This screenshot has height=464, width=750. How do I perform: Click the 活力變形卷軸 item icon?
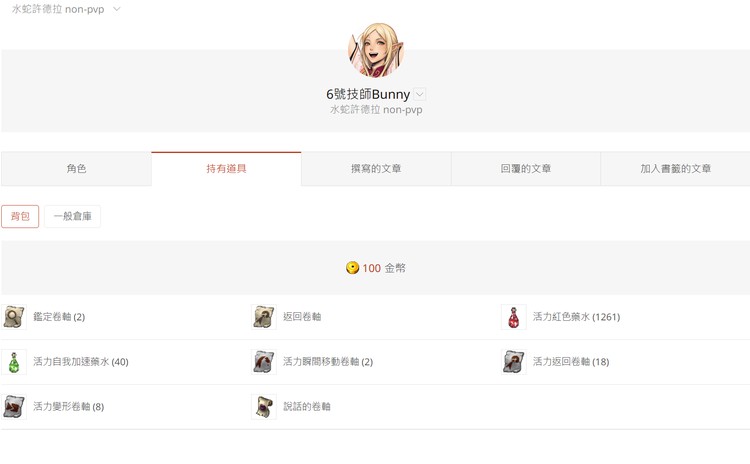pyautogui.click(x=14, y=407)
